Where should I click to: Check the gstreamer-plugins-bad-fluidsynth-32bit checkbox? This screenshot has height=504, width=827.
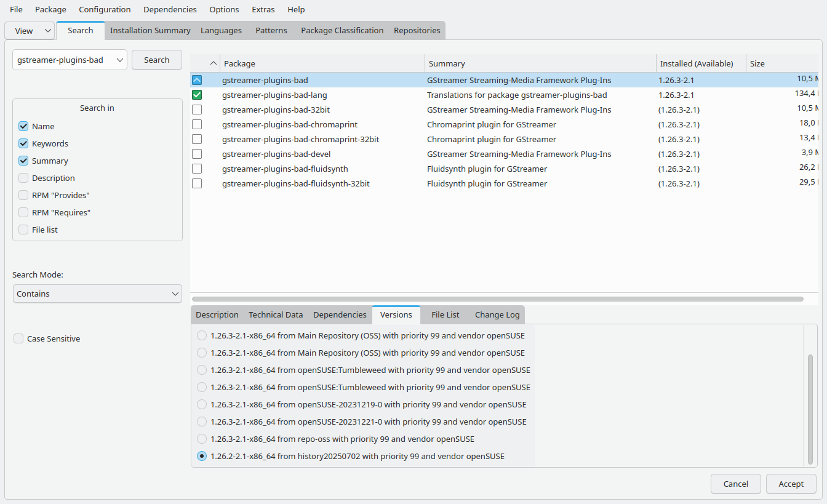point(197,183)
